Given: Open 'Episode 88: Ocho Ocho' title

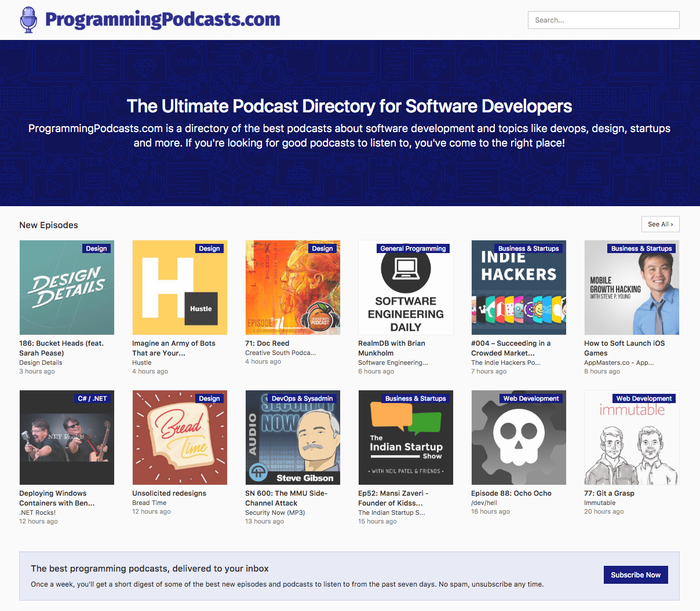Looking at the screenshot, I should 511,493.
